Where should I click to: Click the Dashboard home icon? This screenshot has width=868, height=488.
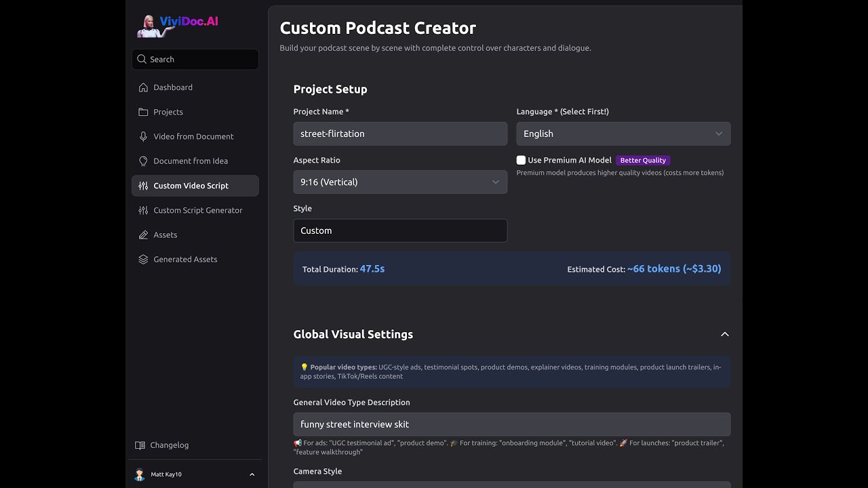coord(143,87)
